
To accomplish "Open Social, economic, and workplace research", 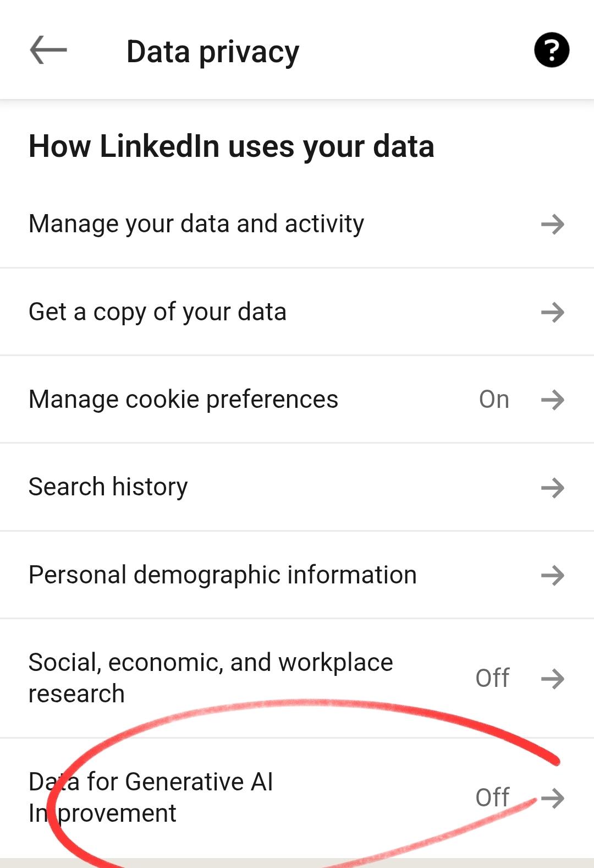I will (x=211, y=678).
